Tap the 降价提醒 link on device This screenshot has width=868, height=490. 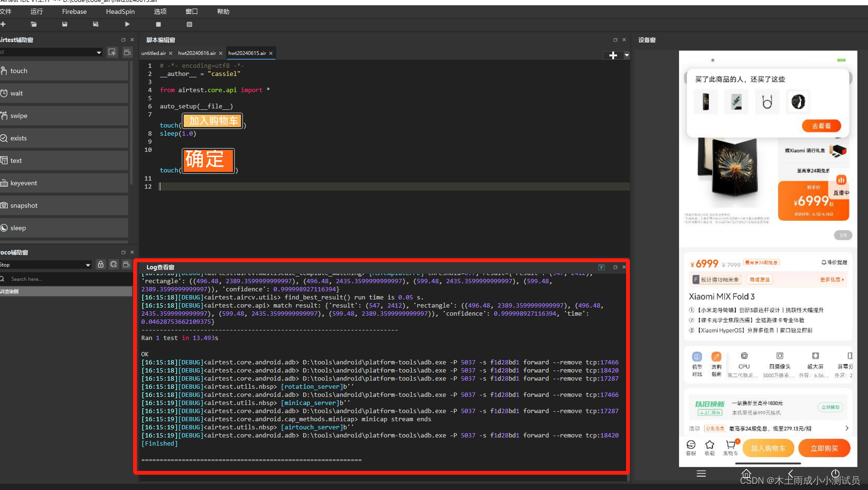coord(835,263)
